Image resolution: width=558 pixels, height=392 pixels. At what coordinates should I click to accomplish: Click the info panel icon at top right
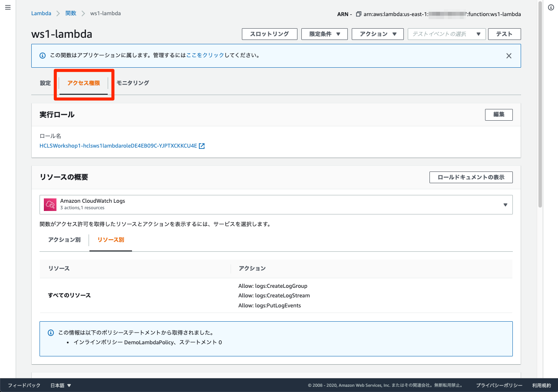[551, 8]
